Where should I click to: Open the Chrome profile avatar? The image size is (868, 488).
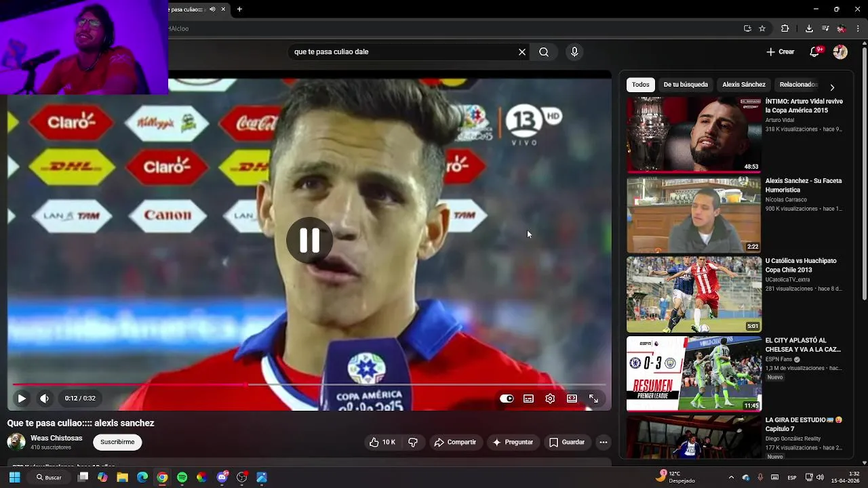[x=842, y=28]
